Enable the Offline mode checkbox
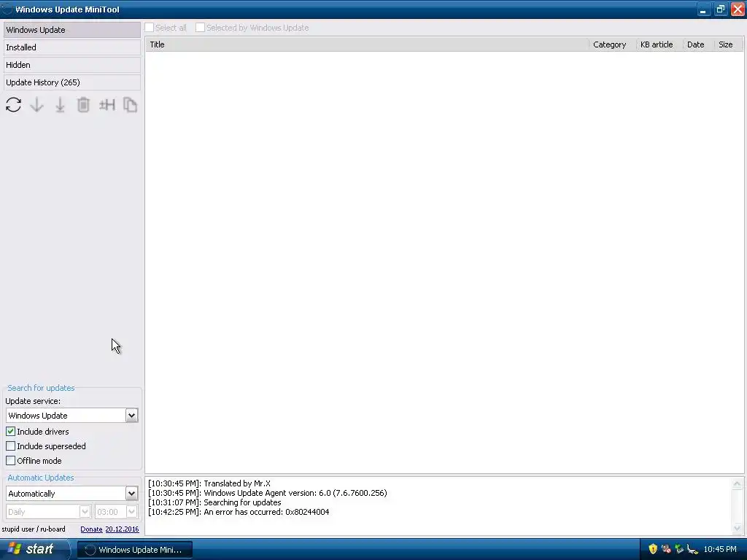 (x=10, y=461)
